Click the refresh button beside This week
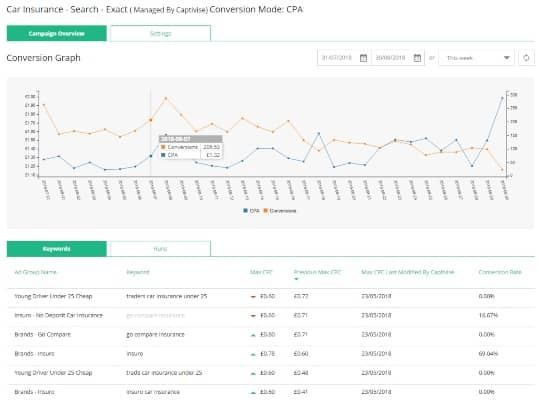 coord(526,58)
